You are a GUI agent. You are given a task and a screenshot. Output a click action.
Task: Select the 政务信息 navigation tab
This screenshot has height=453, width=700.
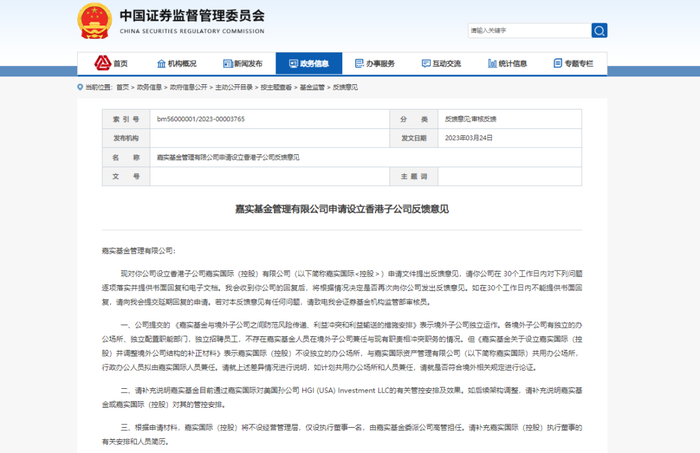point(309,63)
